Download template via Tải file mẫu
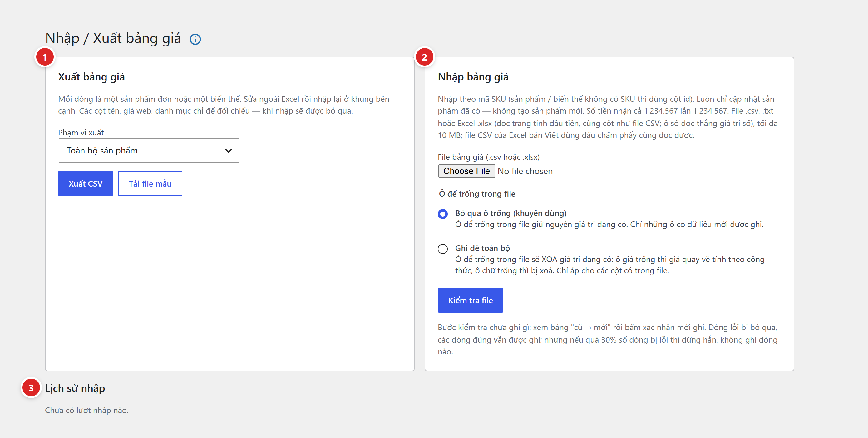Image resolution: width=868 pixels, height=438 pixels. (x=150, y=183)
